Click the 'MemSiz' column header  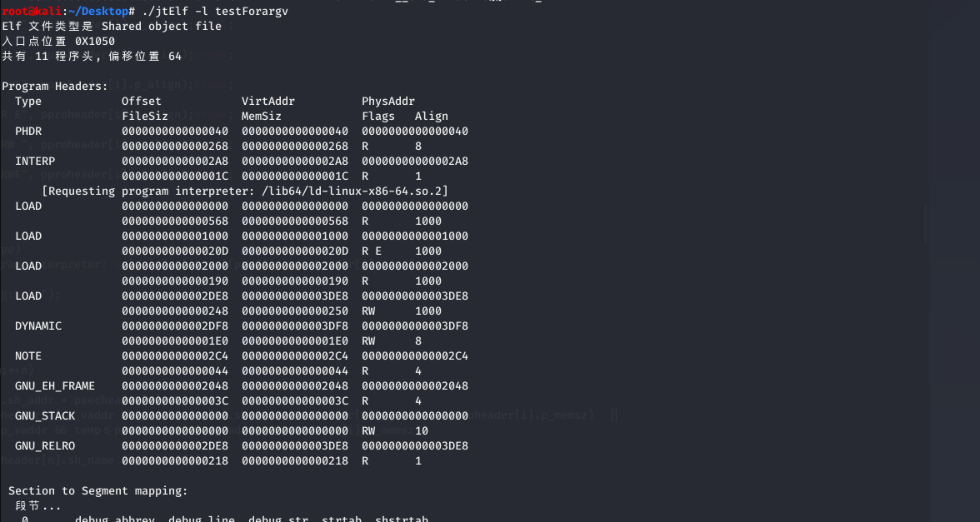point(262,117)
